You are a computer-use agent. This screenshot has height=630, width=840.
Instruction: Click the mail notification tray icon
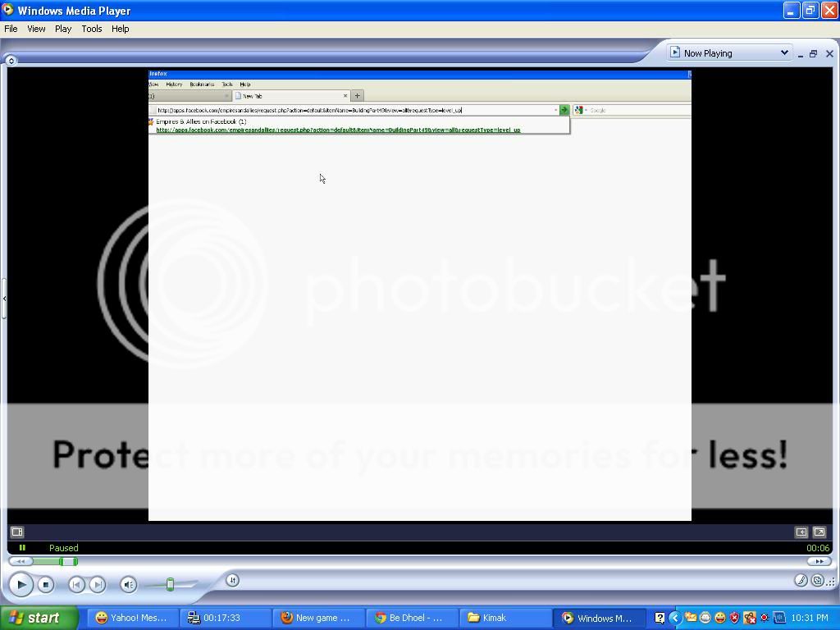tap(691, 618)
